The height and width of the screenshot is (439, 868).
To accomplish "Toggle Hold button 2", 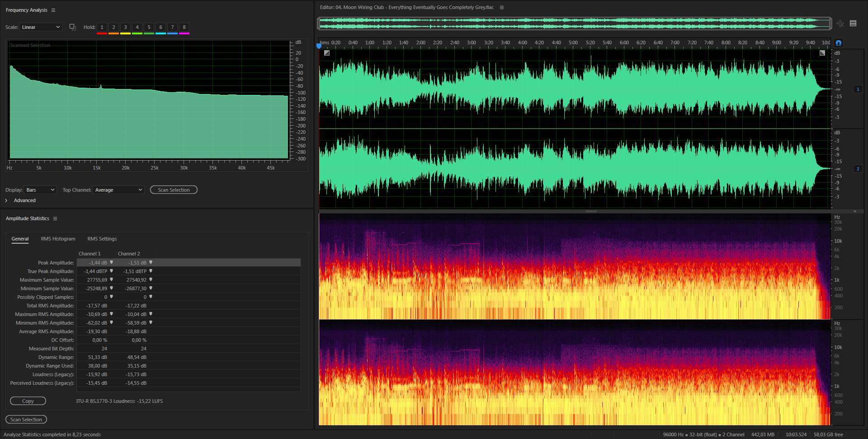I will (113, 27).
